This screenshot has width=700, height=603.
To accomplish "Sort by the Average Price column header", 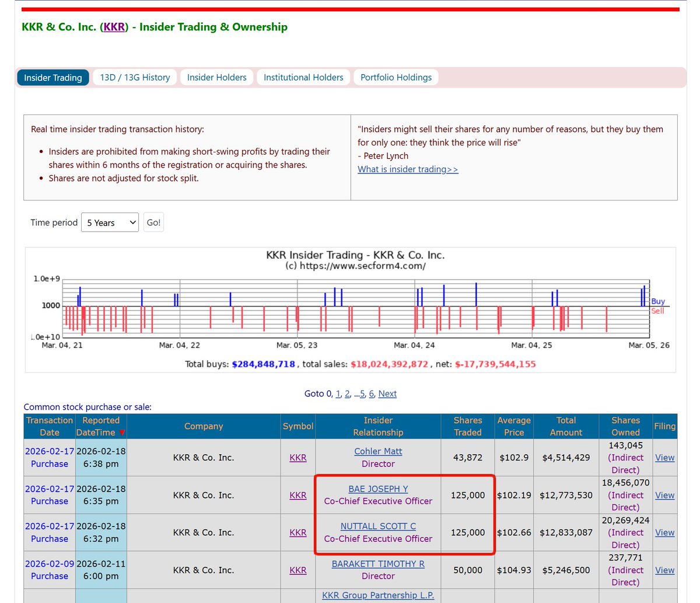I will (514, 426).
